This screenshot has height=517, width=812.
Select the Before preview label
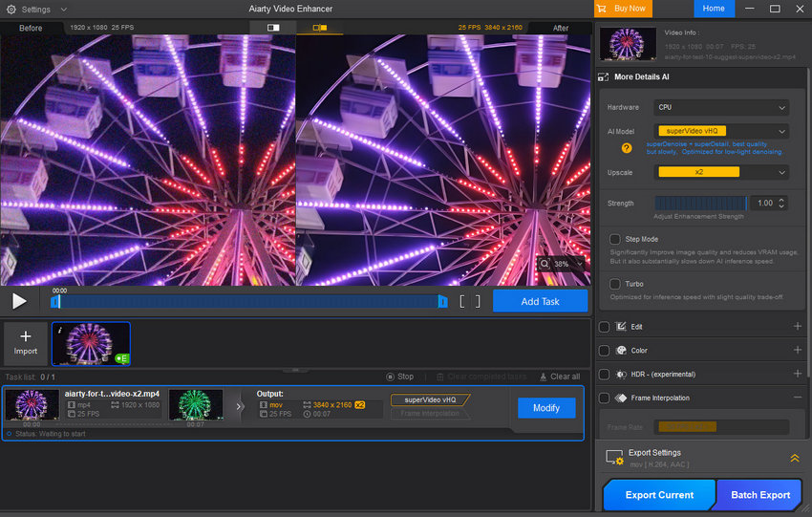31,28
